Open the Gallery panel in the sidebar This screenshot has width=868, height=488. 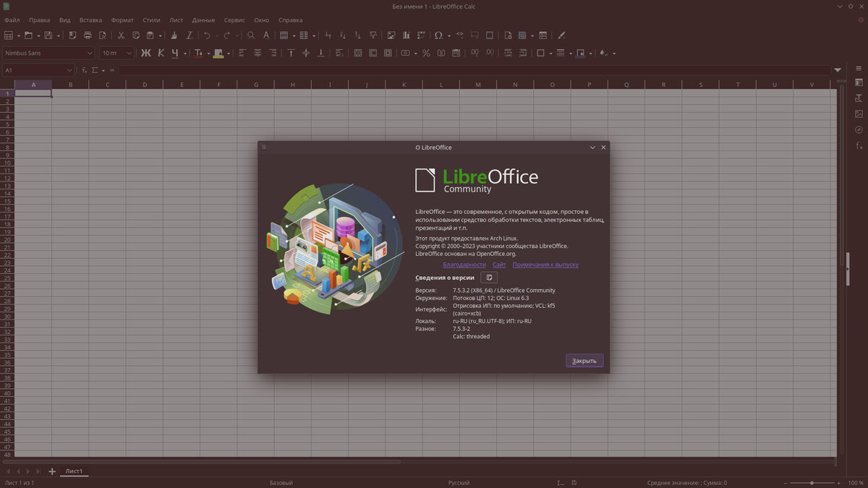(859, 114)
